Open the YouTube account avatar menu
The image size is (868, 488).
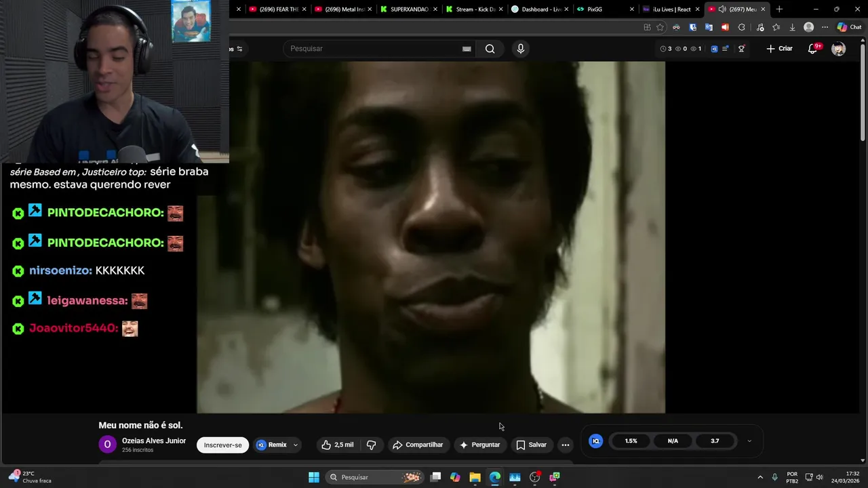pyautogui.click(x=839, y=49)
